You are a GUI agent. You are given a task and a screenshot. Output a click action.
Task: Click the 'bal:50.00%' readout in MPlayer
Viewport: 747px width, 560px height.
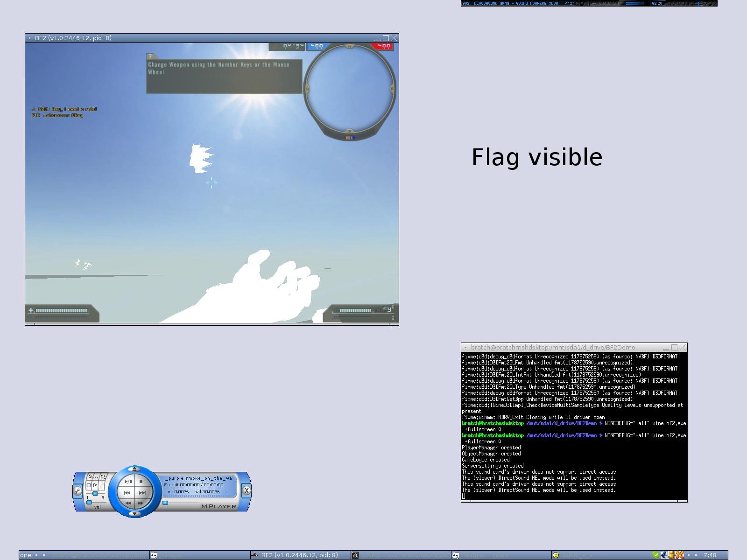point(207,491)
